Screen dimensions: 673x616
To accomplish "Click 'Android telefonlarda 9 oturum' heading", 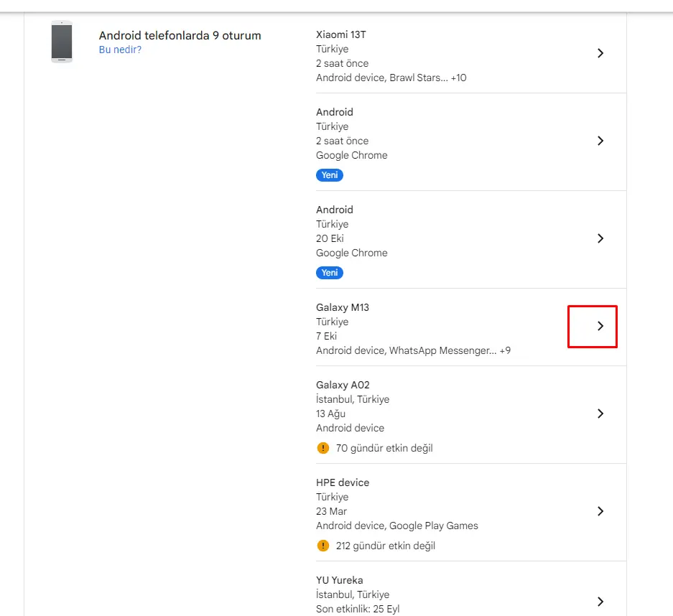I will click(180, 35).
